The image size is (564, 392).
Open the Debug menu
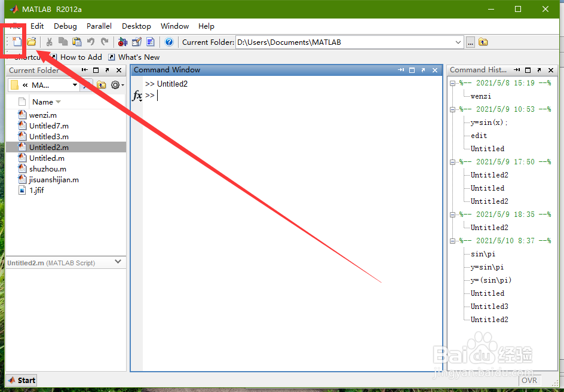[x=65, y=26]
